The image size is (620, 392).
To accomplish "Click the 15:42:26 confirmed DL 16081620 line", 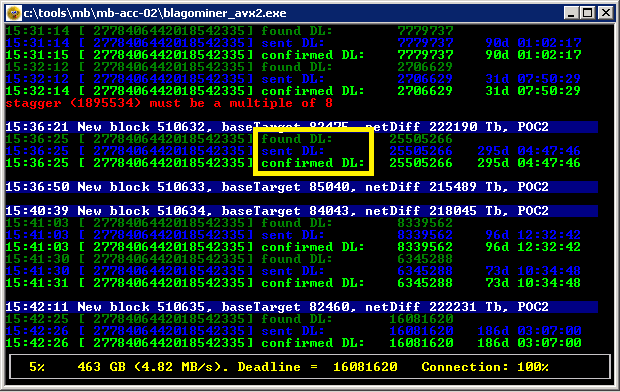I will [293, 343].
